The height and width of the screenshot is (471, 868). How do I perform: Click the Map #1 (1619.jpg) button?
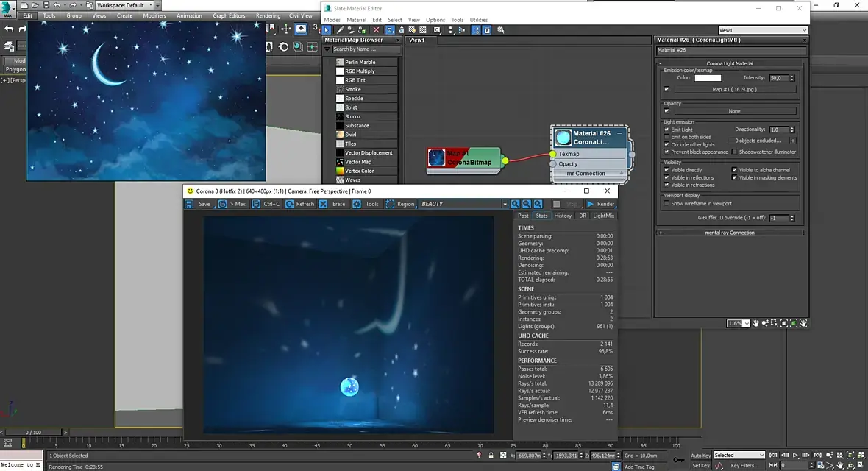pos(734,89)
